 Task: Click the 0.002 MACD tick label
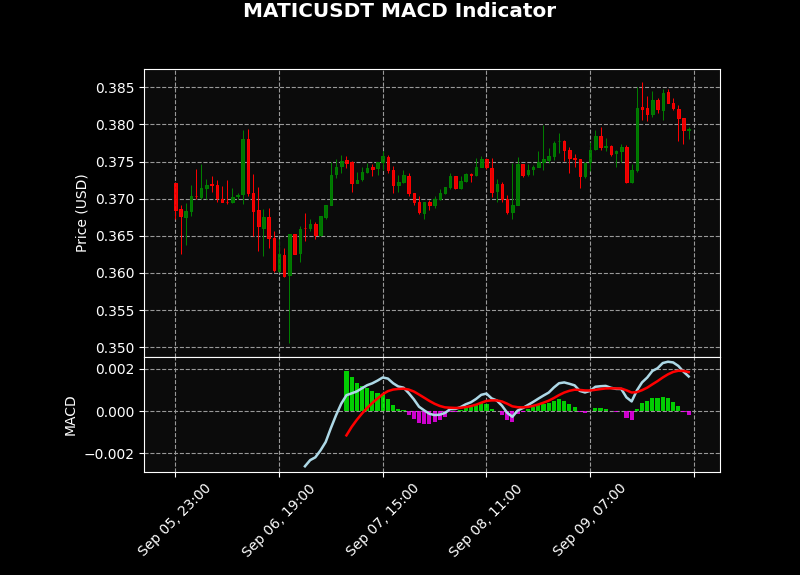click(115, 369)
